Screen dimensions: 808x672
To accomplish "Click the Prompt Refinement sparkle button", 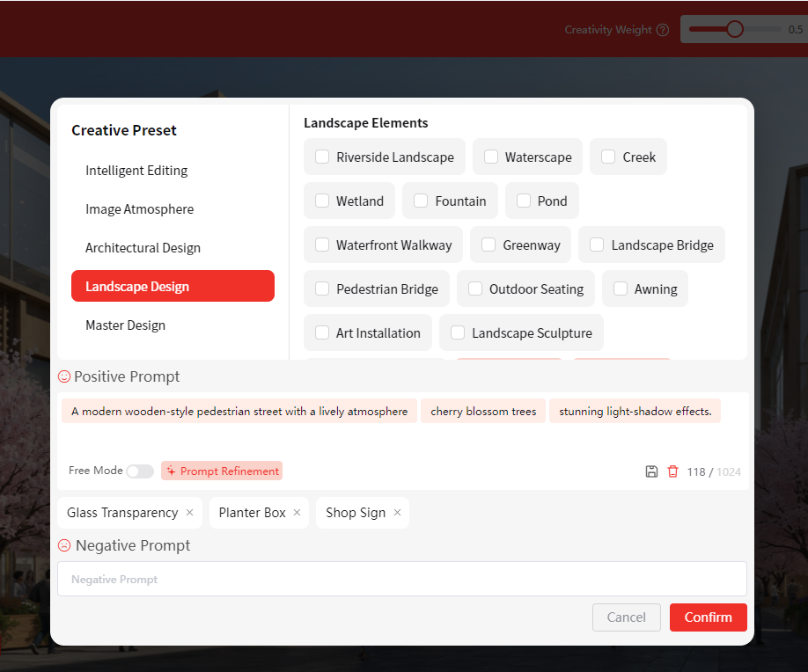I will coord(222,471).
